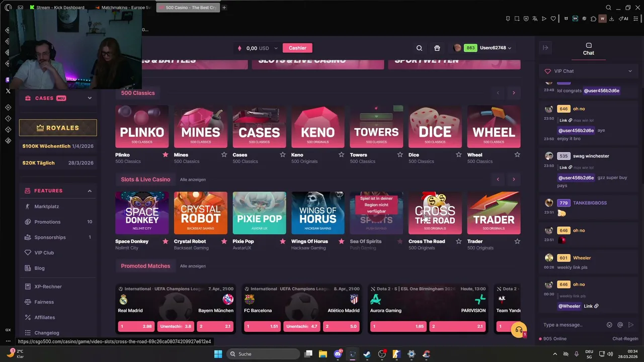Screen dimensions: 644x362
Task: Open the Crystal Robot game thumbnail
Action: pyautogui.click(x=200, y=213)
